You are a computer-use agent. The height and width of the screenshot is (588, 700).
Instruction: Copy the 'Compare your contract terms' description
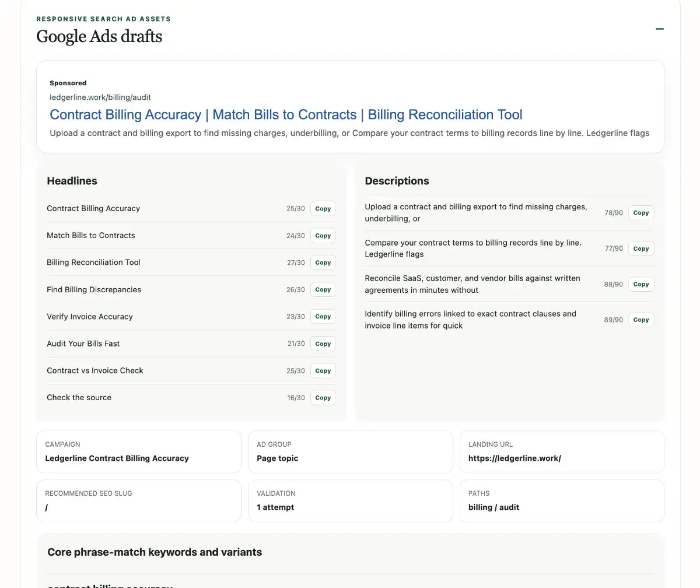click(641, 249)
